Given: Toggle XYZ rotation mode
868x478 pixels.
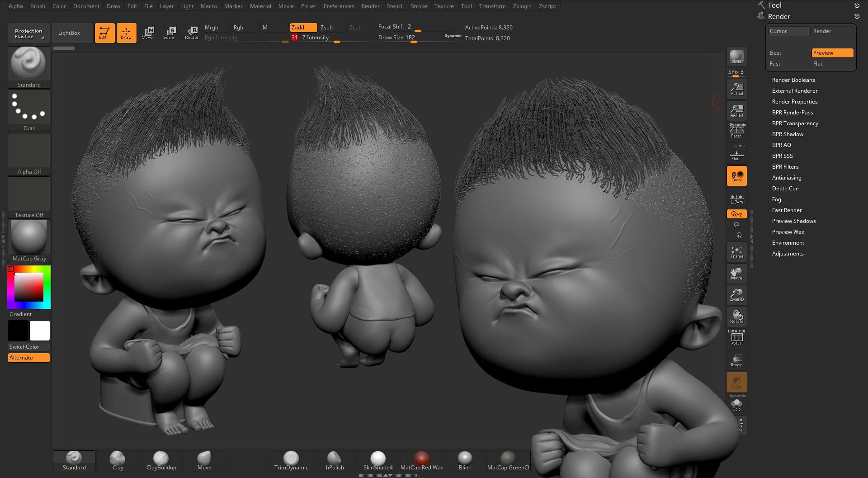Looking at the screenshot, I should coord(736,214).
